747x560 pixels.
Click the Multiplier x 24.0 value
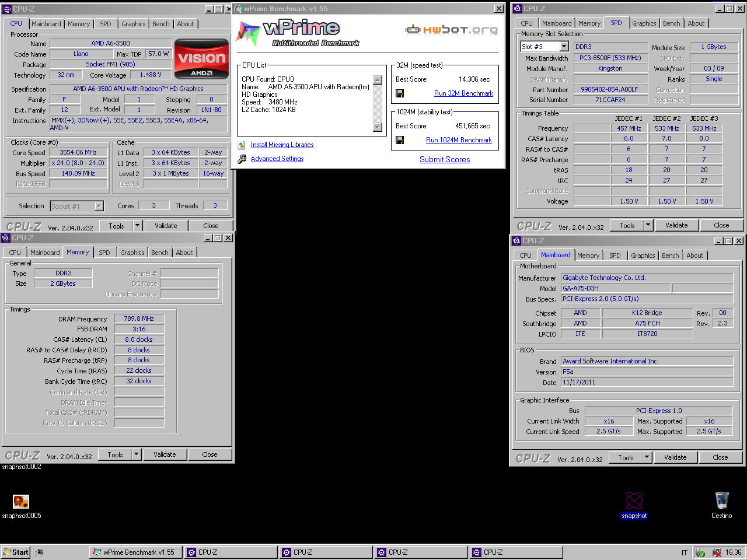(x=78, y=163)
